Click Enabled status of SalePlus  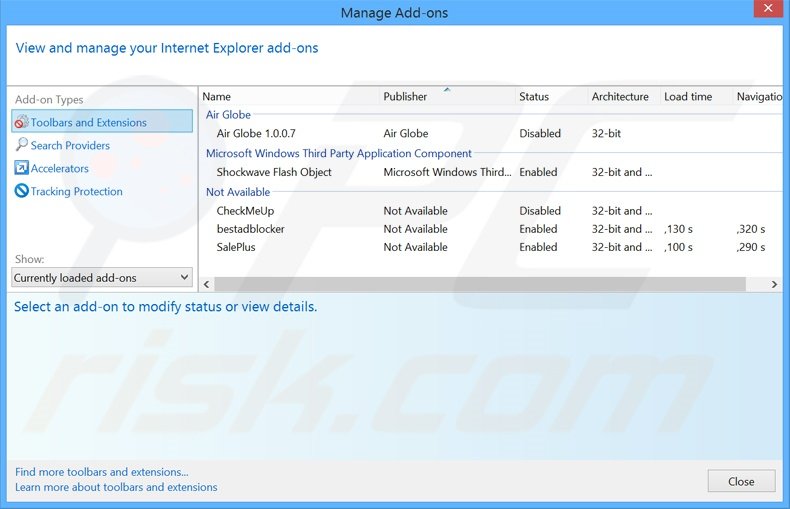click(538, 247)
